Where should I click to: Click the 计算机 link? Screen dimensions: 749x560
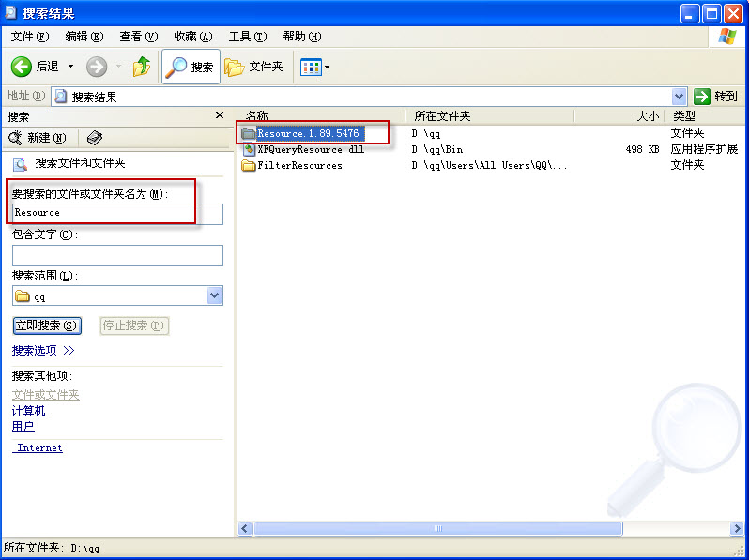pyautogui.click(x=29, y=411)
